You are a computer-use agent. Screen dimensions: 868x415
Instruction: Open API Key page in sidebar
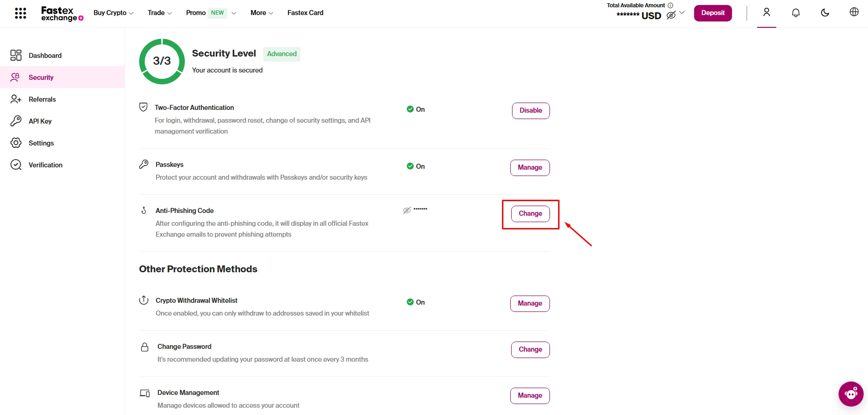63,121
